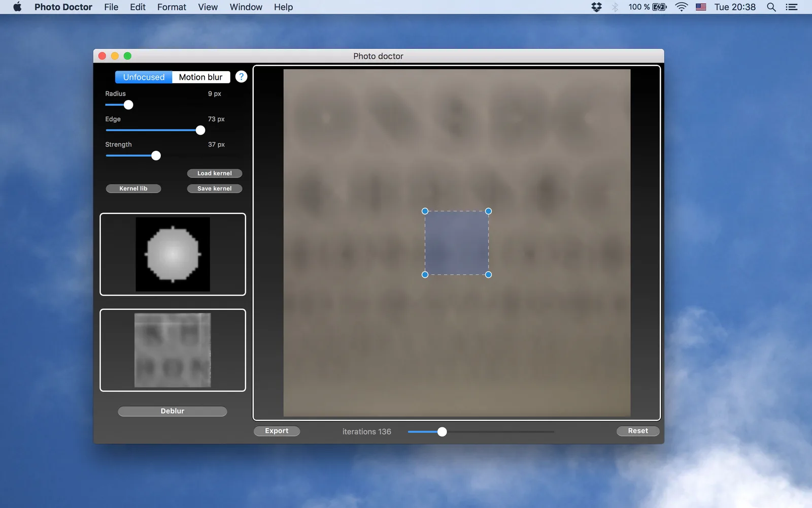Open Notification Center list icon
The width and height of the screenshot is (812, 508).
pos(791,7)
